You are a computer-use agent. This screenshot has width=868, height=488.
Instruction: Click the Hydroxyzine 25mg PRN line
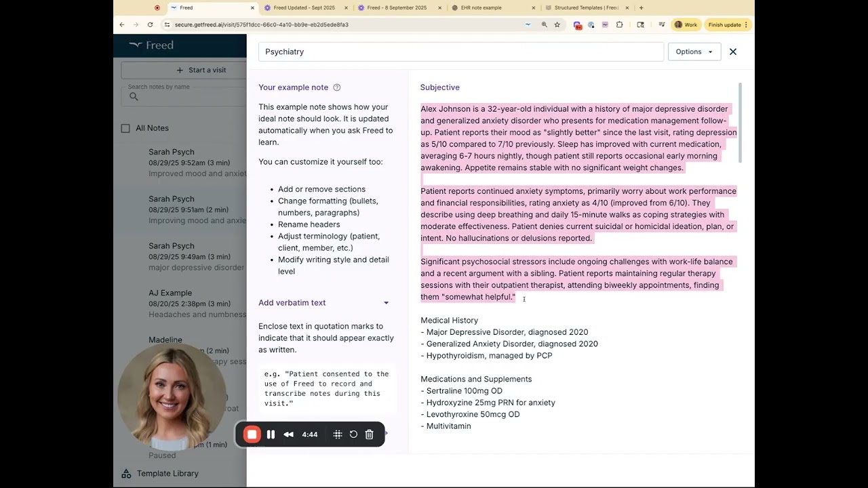tap(488, 403)
